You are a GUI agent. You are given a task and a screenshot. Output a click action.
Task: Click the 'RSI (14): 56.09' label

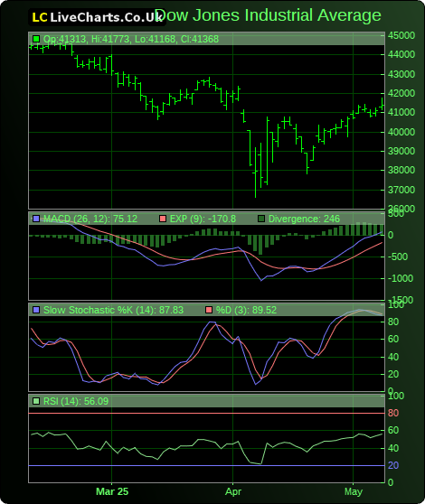[x=76, y=401]
